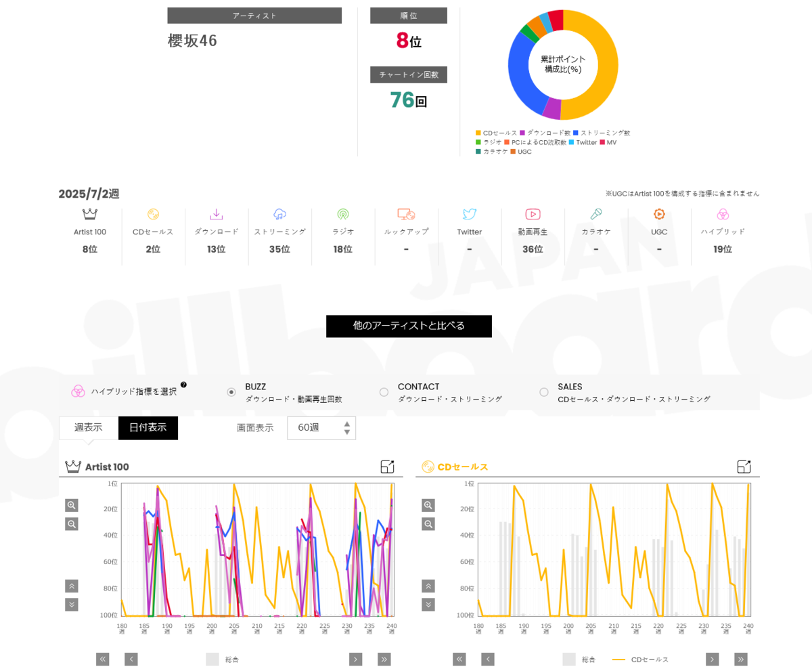Viewport: 812px width, 667px height.
Task: Expand the Artist 100 chart to fullscreen
Action: pyautogui.click(x=387, y=467)
